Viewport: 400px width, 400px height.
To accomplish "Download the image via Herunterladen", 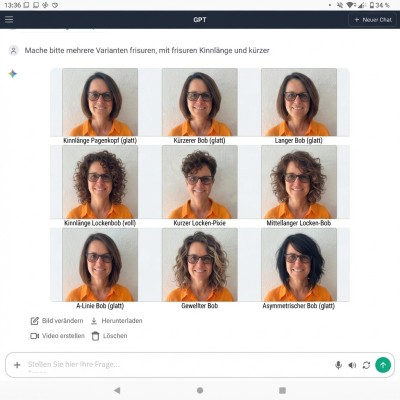I will pyautogui.click(x=116, y=321).
